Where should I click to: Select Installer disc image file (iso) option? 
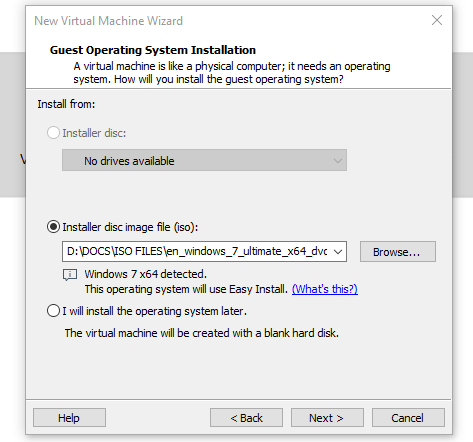click(x=53, y=227)
